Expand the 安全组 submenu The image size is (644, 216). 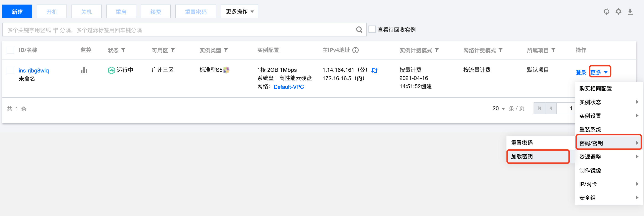tap(608, 198)
